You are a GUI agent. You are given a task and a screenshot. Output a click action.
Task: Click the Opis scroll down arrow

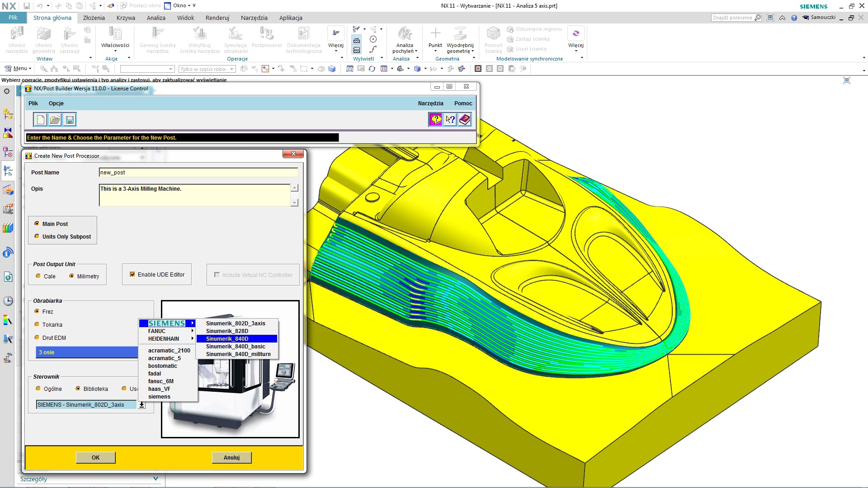pos(295,203)
